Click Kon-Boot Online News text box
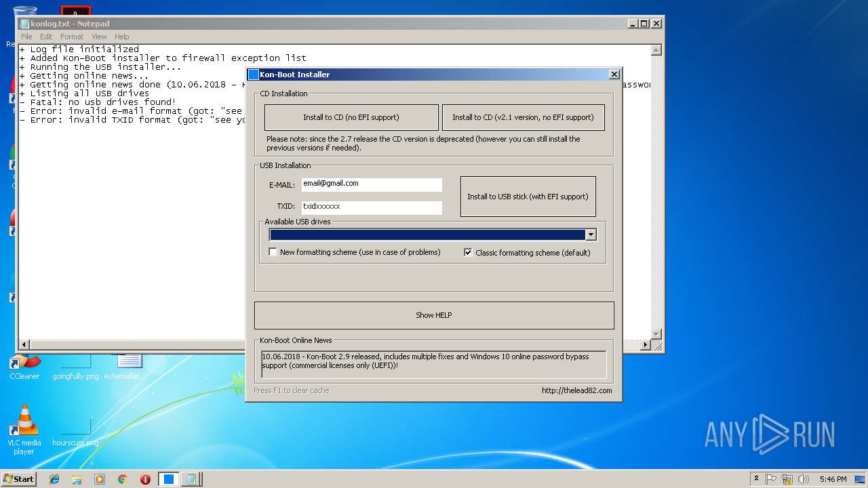The height and width of the screenshot is (488, 868). click(434, 364)
